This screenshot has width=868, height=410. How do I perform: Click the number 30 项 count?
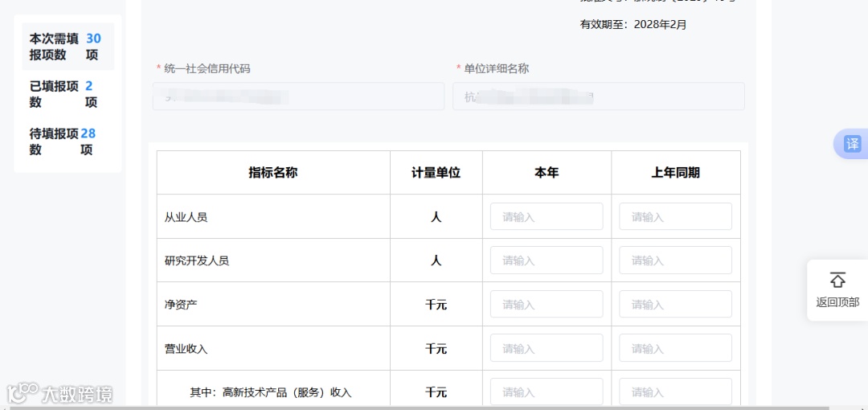tap(93, 47)
